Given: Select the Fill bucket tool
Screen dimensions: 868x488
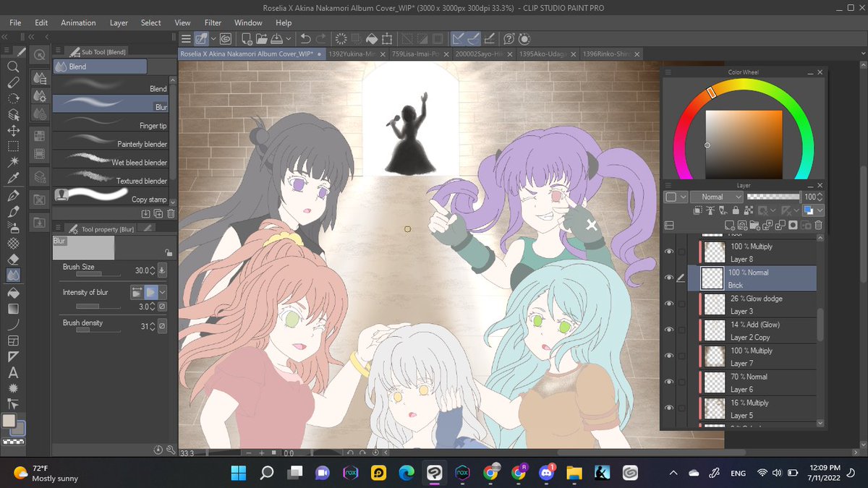Looking at the screenshot, I should (x=13, y=293).
